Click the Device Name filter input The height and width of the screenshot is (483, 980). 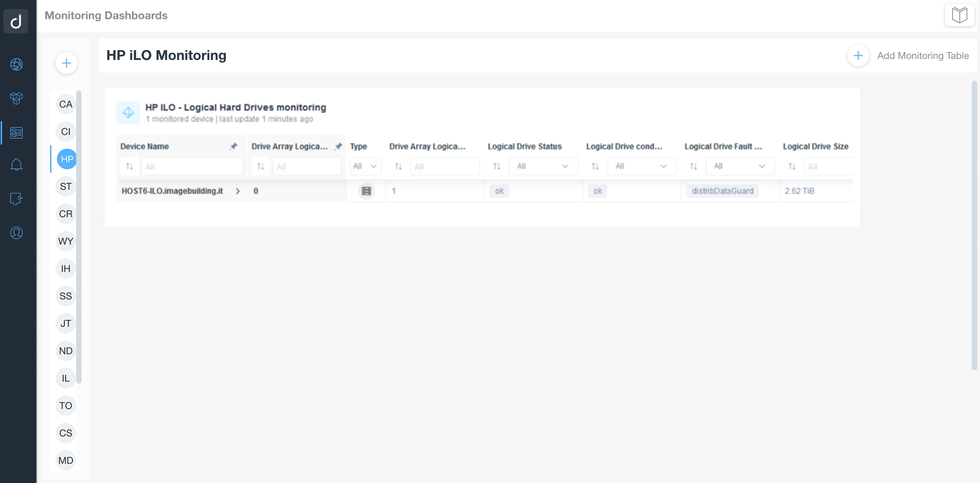click(x=192, y=166)
